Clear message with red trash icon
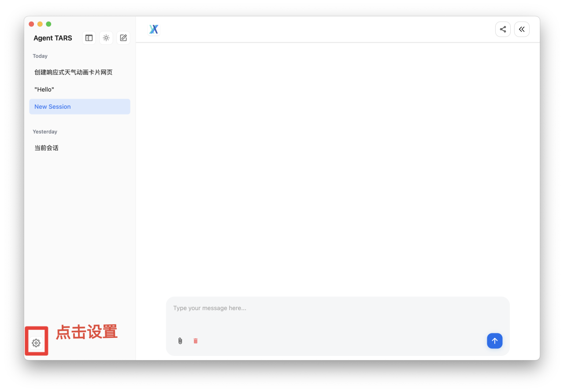This screenshot has height=392, width=564. pos(196,341)
